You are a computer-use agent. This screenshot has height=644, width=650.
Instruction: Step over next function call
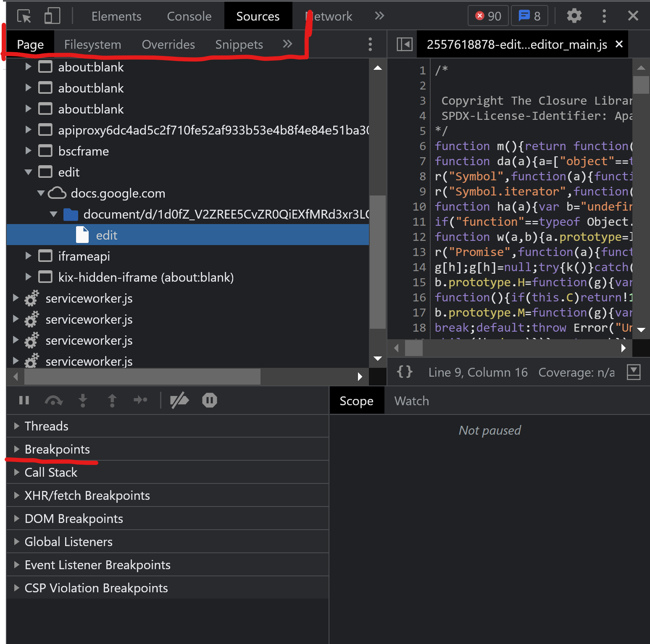tap(53, 400)
